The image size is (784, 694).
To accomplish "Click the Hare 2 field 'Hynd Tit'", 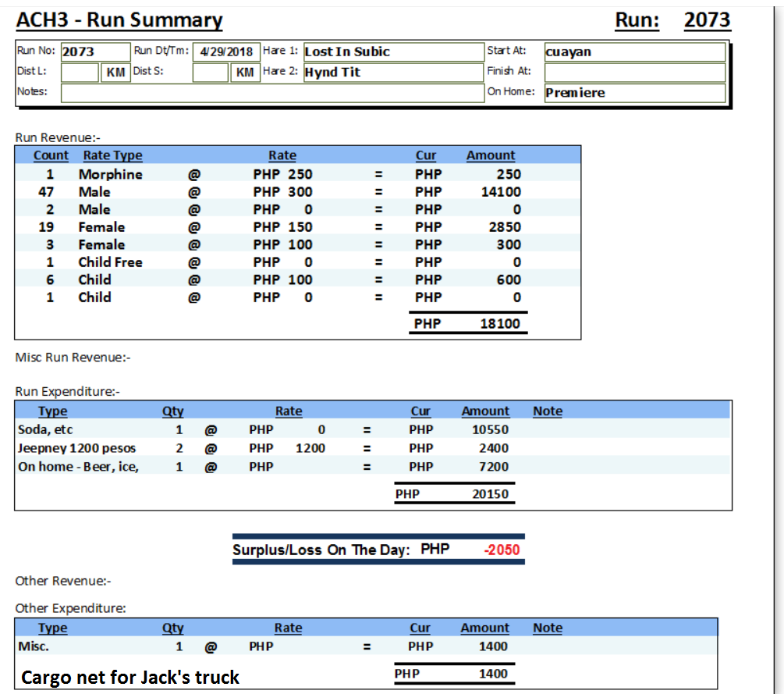I will (x=392, y=72).
